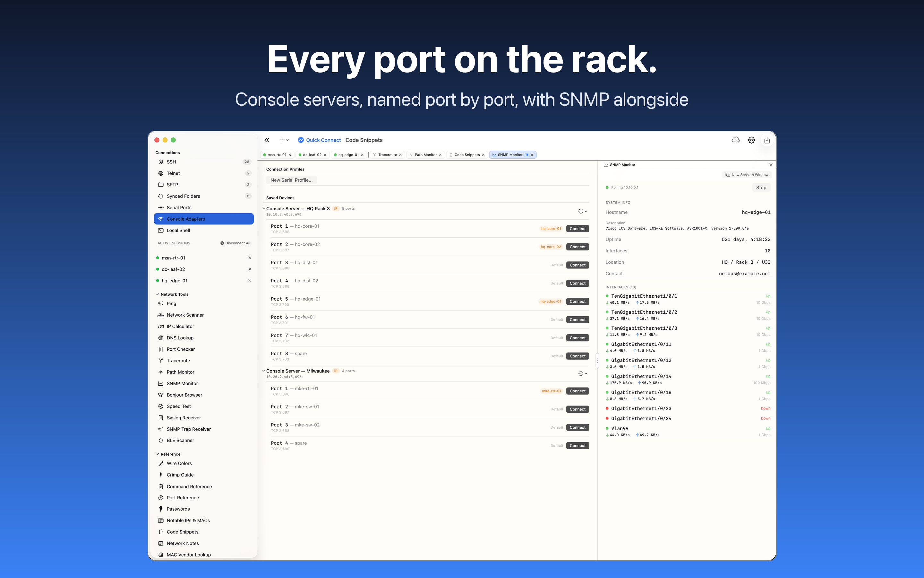Open Path Monitor tool in the sidebar
Screen dimensions: 924x578
tap(204, 372)
